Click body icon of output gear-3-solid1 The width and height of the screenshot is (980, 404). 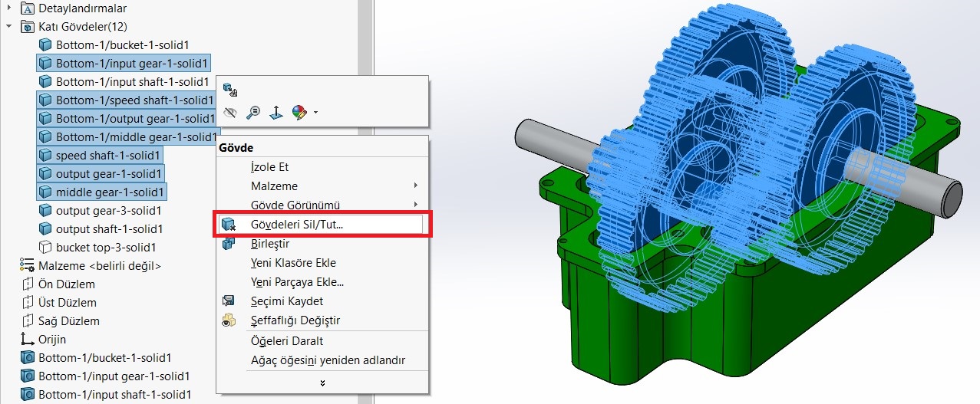(x=45, y=210)
